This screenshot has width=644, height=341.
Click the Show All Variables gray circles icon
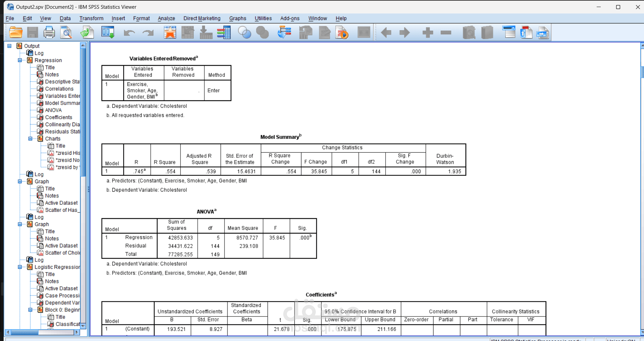click(x=262, y=33)
